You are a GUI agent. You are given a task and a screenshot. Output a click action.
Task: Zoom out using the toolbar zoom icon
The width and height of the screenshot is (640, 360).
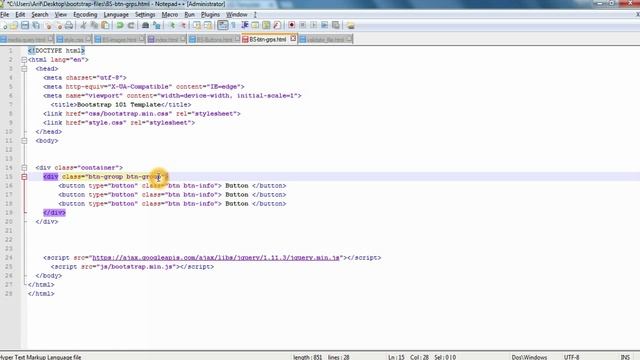coord(183,25)
